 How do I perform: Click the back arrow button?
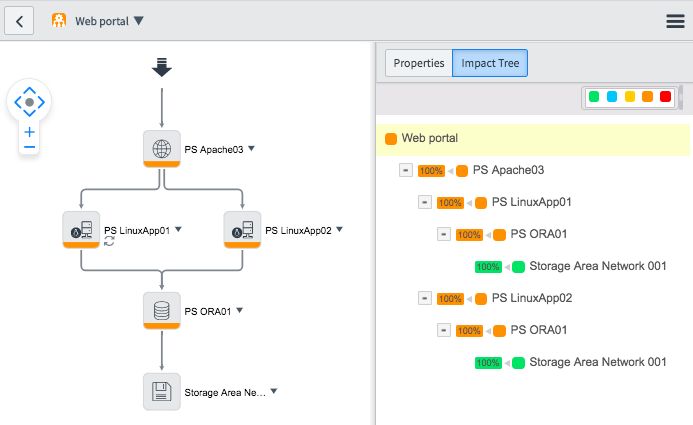click(x=19, y=21)
